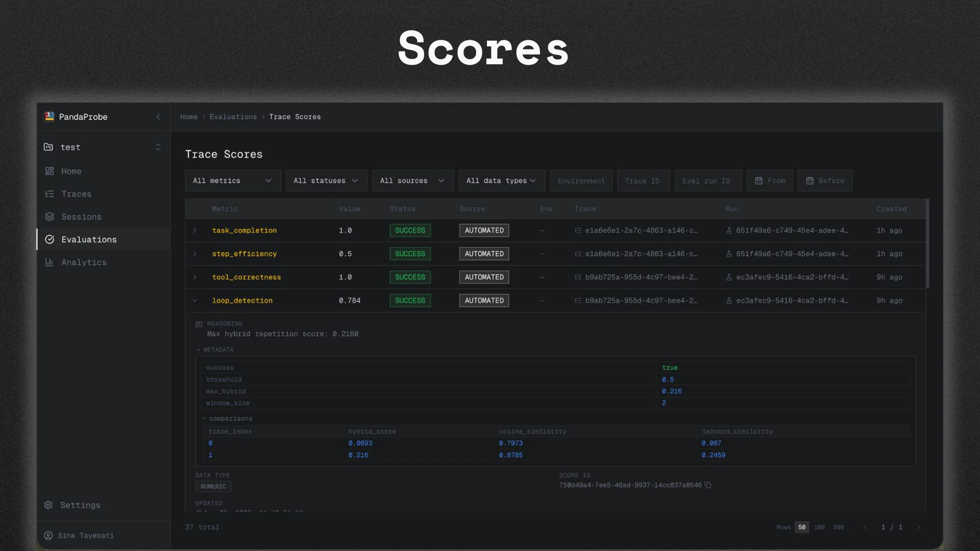Open Settings via the gear icon
The height and width of the screenshot is (551, 980).
coord(48,505)
